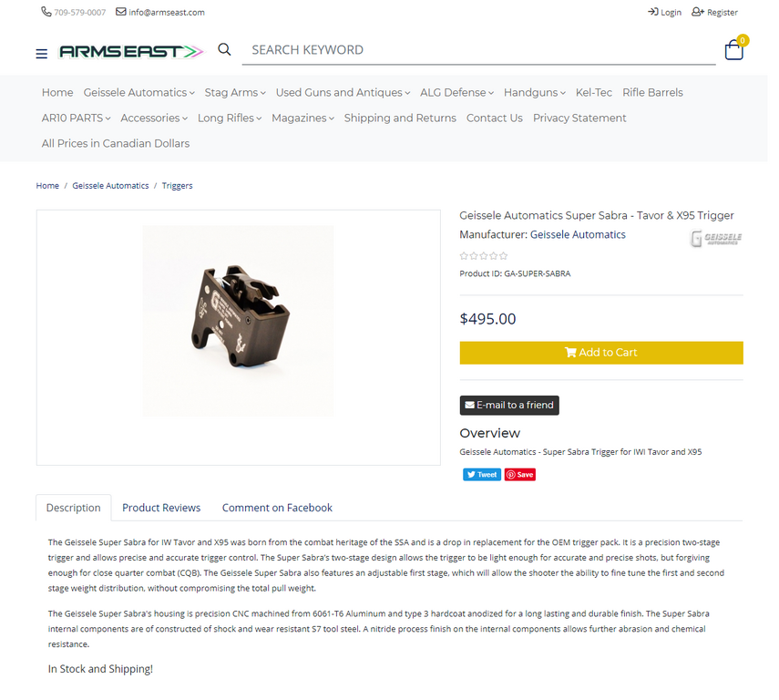Pin with the Pinterest Save button

[520, 475]
